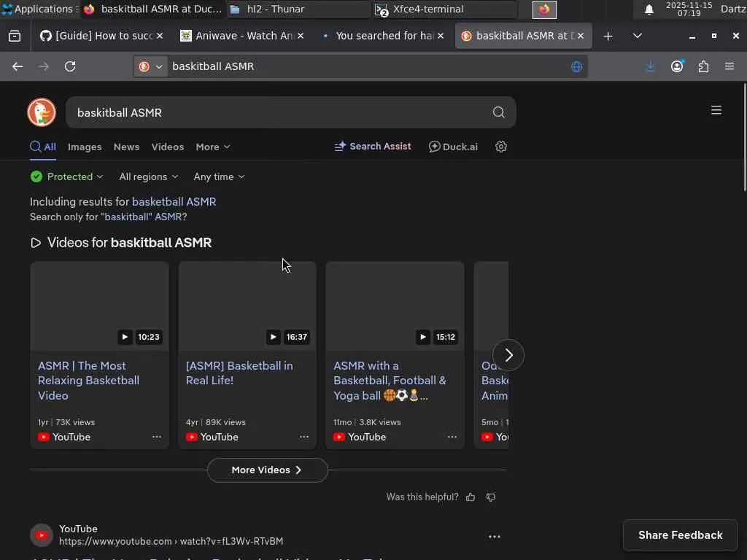The height and width of the screenshot is (560, 747).
Task: Open the list all tabs chevron
Action: (637, 36)
